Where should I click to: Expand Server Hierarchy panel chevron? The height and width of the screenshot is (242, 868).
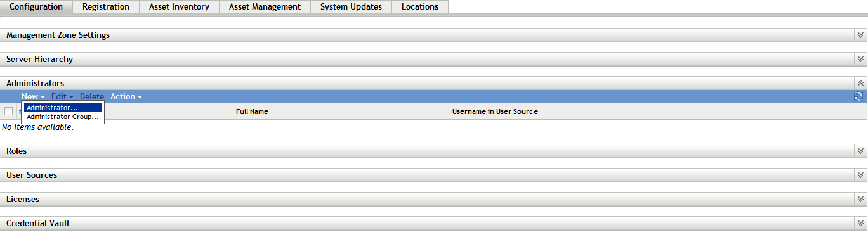(860, 59)
